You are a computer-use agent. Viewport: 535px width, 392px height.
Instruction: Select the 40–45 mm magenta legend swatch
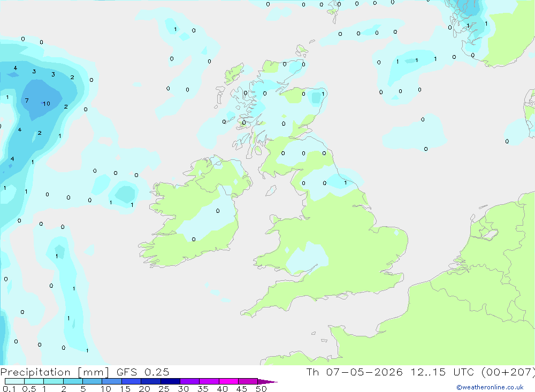228,381
